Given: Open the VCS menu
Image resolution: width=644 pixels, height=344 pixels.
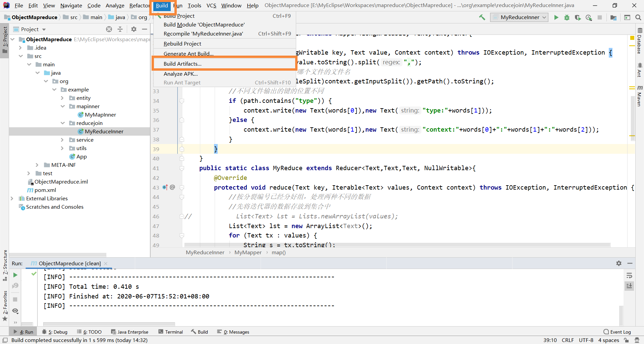Looking at the screenshot, I should point(211,5).
